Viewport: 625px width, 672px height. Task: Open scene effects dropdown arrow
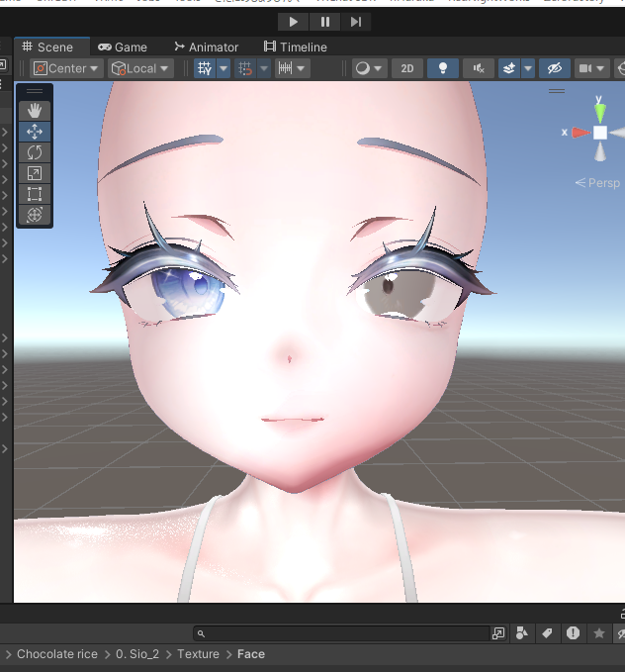pyautogui.click(x=528, y=68)
